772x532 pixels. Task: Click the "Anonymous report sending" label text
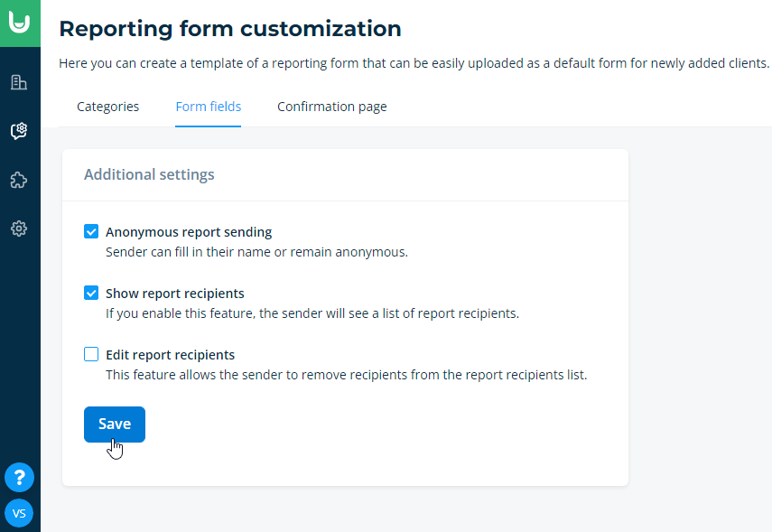click(x=189, y=232)
